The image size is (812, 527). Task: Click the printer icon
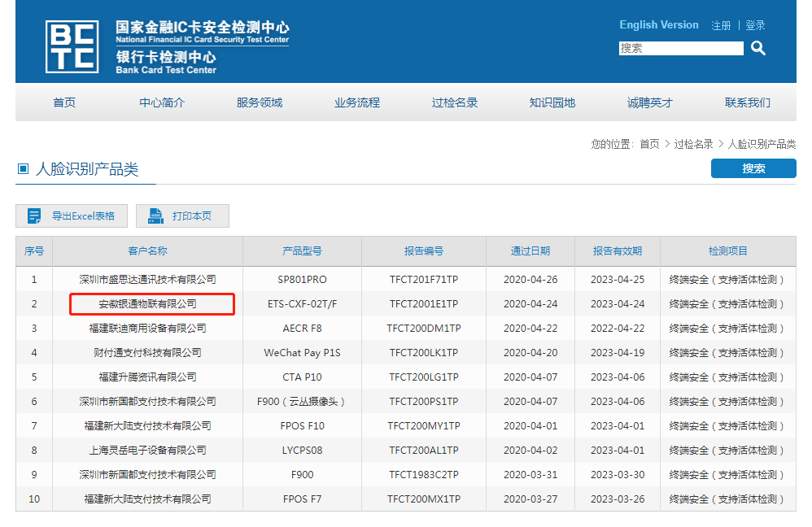coord(155,216)
